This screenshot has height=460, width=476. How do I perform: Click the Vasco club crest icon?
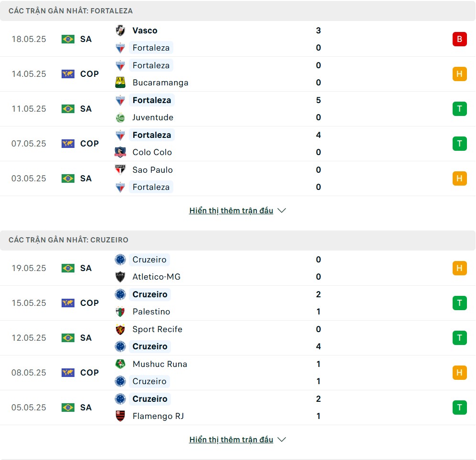120,31
